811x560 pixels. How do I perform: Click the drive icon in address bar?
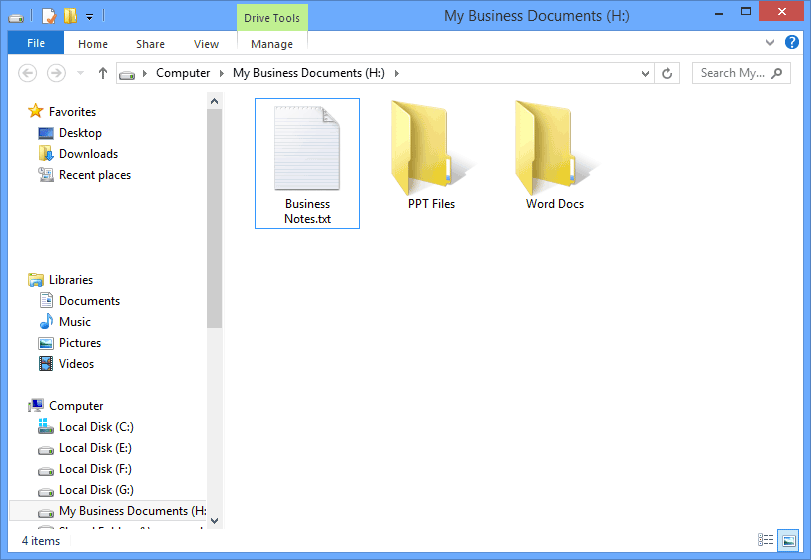point(127,75)
